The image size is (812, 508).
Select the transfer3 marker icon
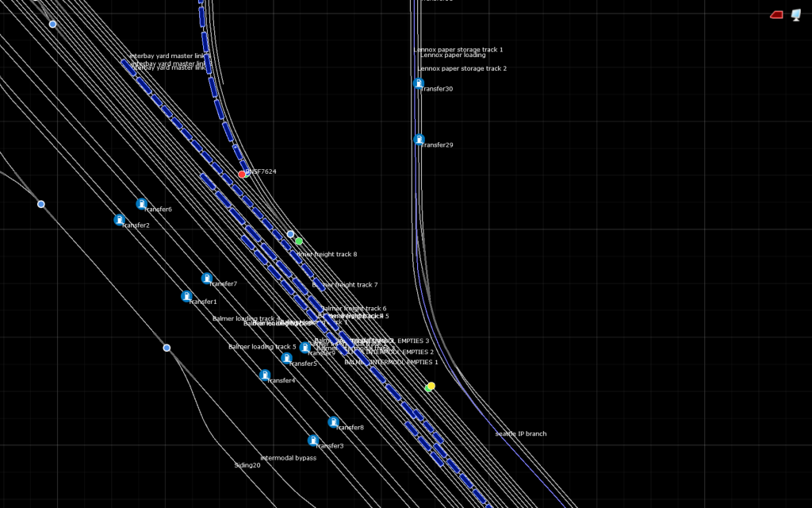pyautogui.click(x=313, y=440)
